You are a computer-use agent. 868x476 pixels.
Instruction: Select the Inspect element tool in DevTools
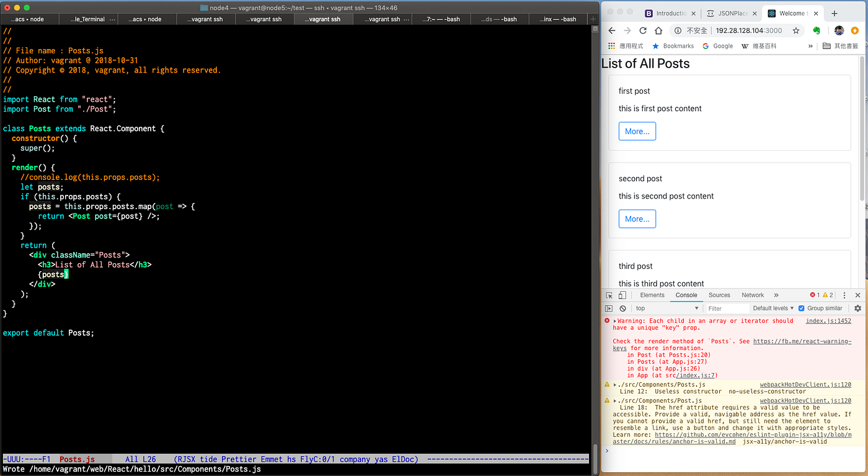pyautogui.click(x=610, y=295)
